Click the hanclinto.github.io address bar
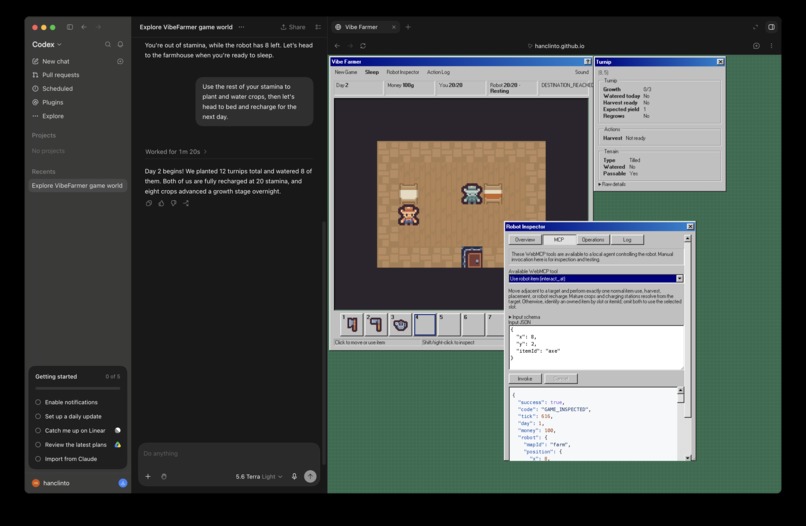Screen dimensions: 806x526 click(x=556, y=46)
